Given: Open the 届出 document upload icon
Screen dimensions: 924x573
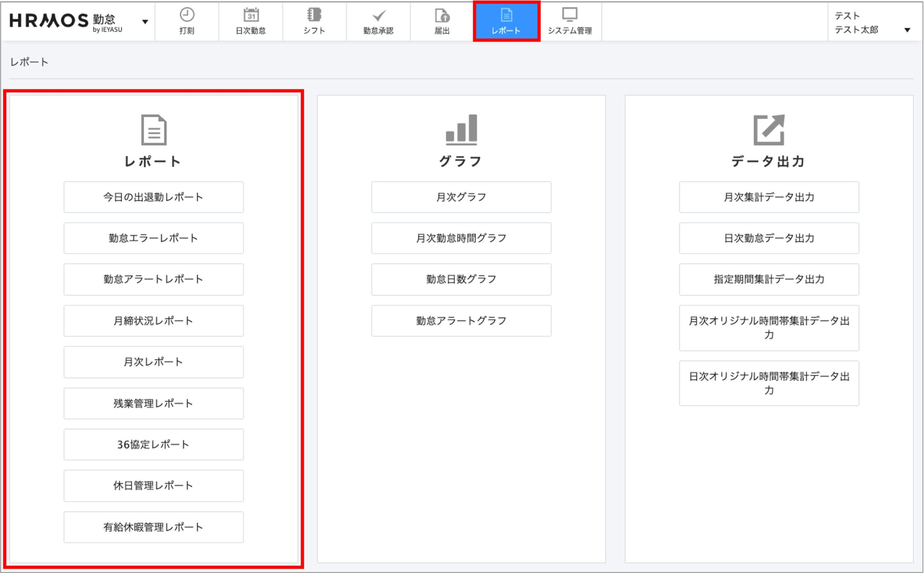Looking at the screenshot, I should [442, 16].
